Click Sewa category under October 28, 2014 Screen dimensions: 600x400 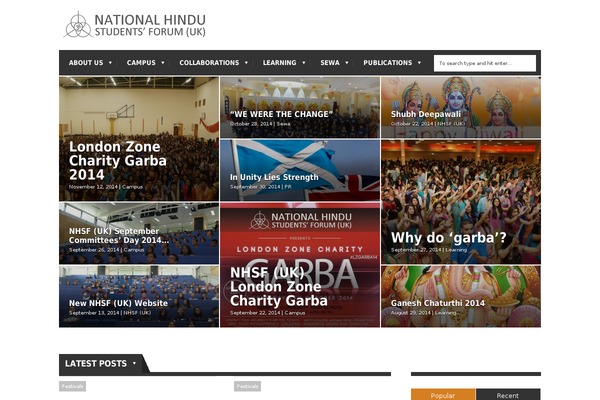pos(284,124)
